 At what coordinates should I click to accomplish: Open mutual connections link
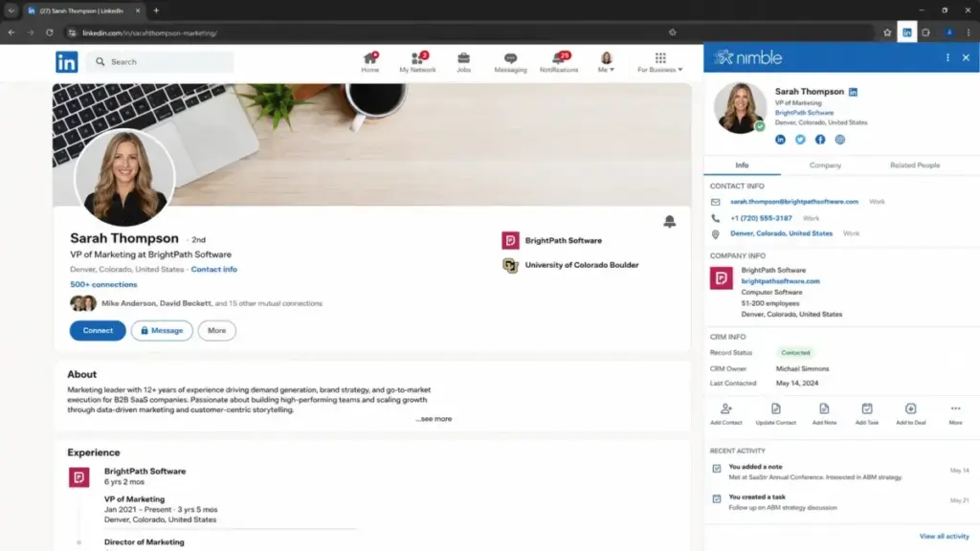pyautogui.click(x=212, y=303)
